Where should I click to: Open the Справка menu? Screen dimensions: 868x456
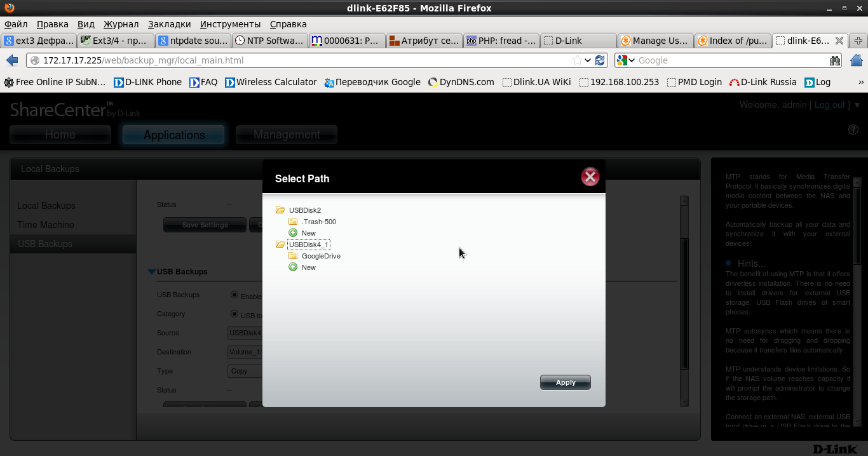click(288, 24)
